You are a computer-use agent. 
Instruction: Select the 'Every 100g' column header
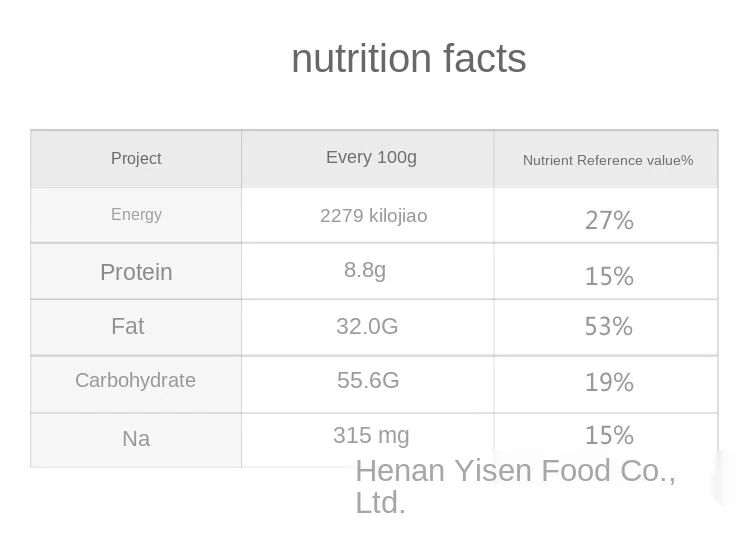(x=371, y=157)
